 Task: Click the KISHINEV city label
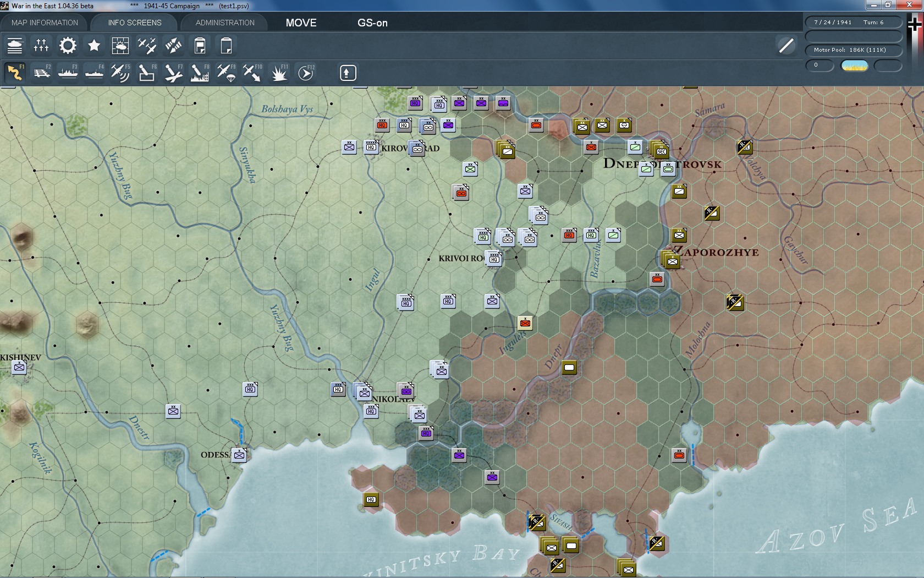tap(20, 357)
